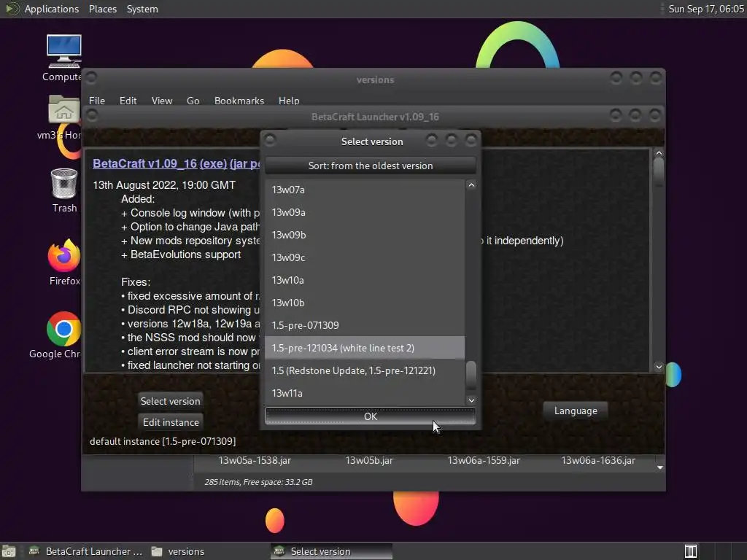Open the File menu in versions window
The height and width of the screenshot is (560, 747).
(97, 101)
